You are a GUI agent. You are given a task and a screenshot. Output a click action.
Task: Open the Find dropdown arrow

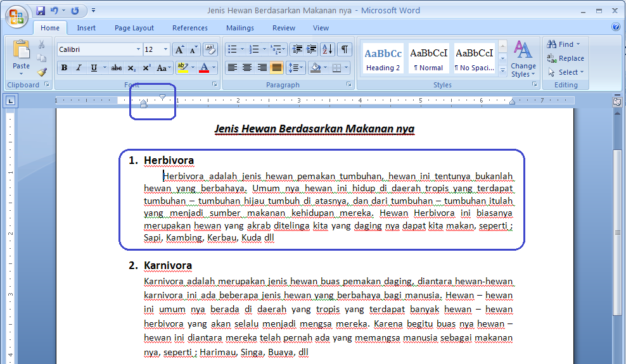click(x=578, y=44)
